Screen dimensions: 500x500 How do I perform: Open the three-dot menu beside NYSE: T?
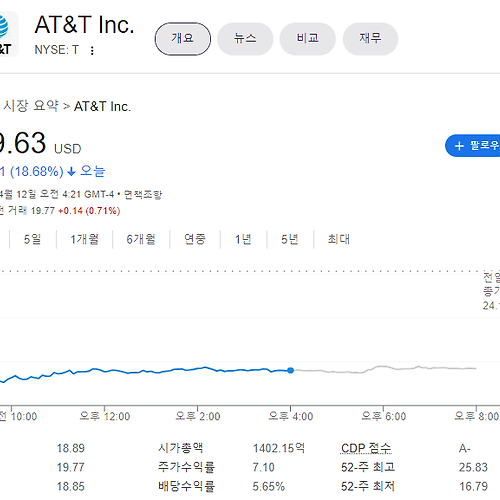tap(92, 50)
